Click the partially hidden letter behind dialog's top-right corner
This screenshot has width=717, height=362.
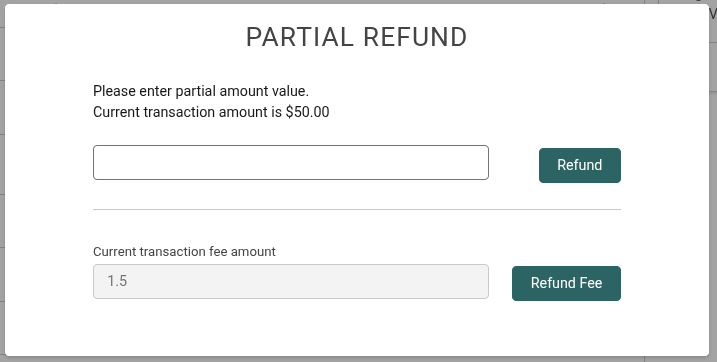[713, 14]
